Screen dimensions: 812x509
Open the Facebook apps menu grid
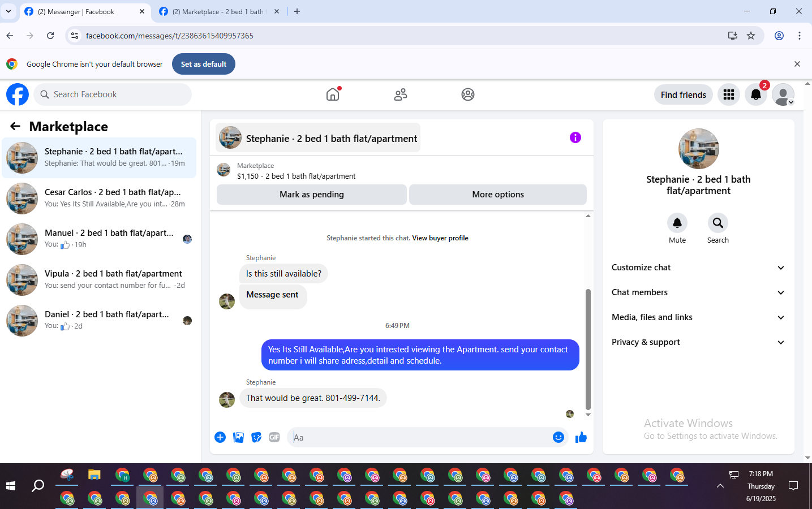tap(729, 94)
